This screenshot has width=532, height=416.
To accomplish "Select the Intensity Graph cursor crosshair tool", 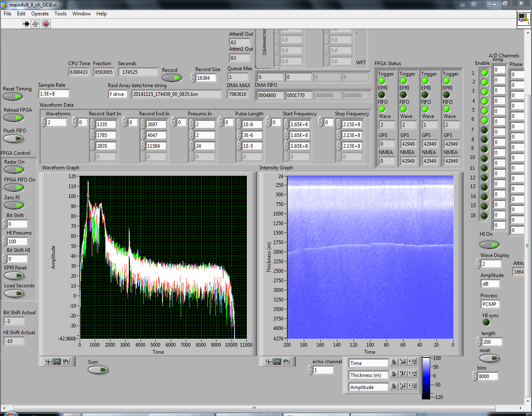I will 268,362.
